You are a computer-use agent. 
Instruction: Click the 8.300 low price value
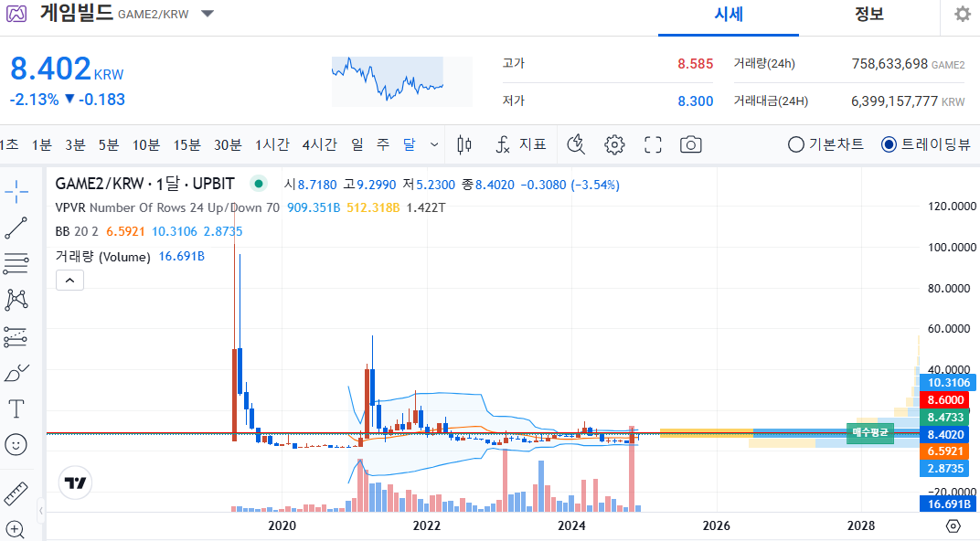pos(695,101)
